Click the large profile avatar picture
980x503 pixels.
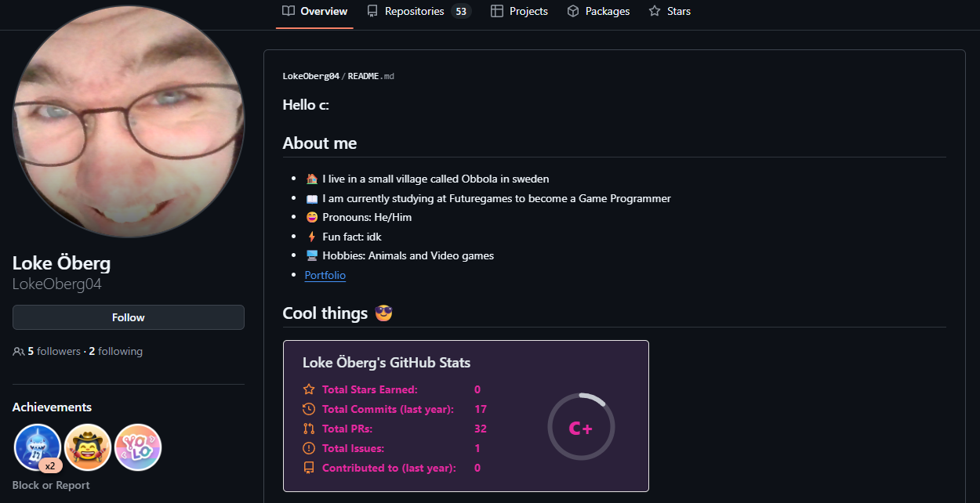129,121
